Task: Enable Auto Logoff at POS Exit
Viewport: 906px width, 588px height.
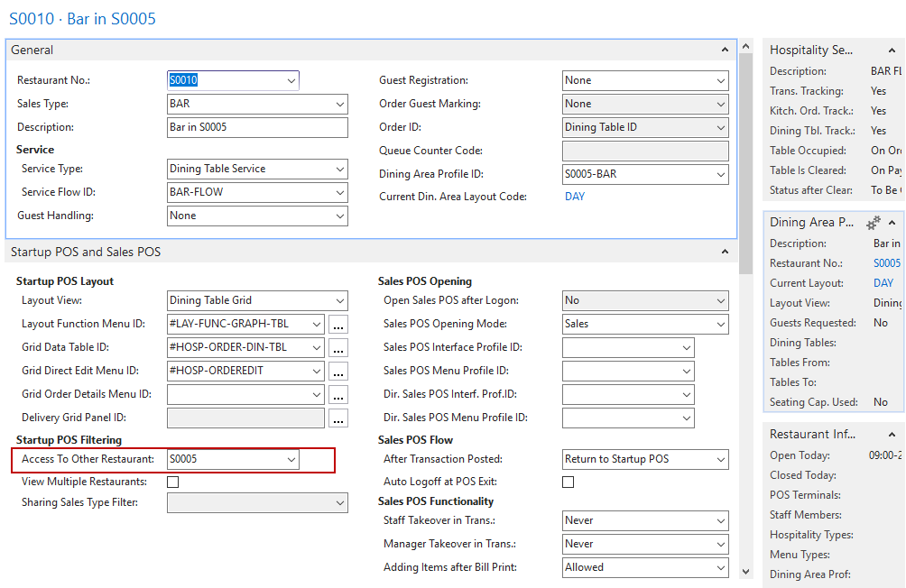Action: (569, 482)
